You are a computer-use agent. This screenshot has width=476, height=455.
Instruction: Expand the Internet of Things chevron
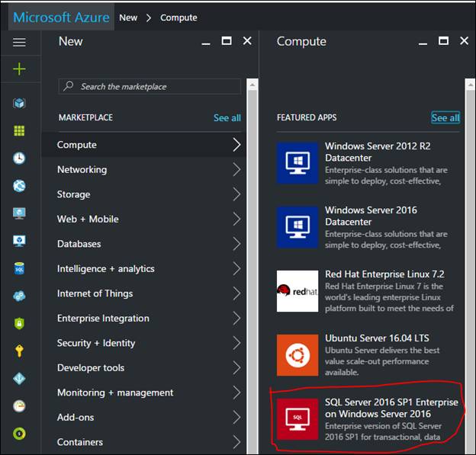[x=236, y=293]
